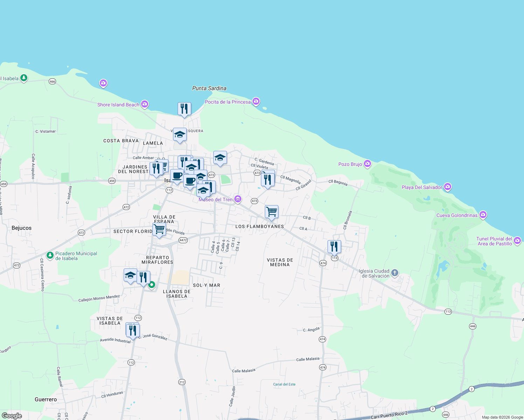Open the restaurant marker on Avenida Industrial
524x420 pixels.
pyautogui.click(x=133, y=331)
